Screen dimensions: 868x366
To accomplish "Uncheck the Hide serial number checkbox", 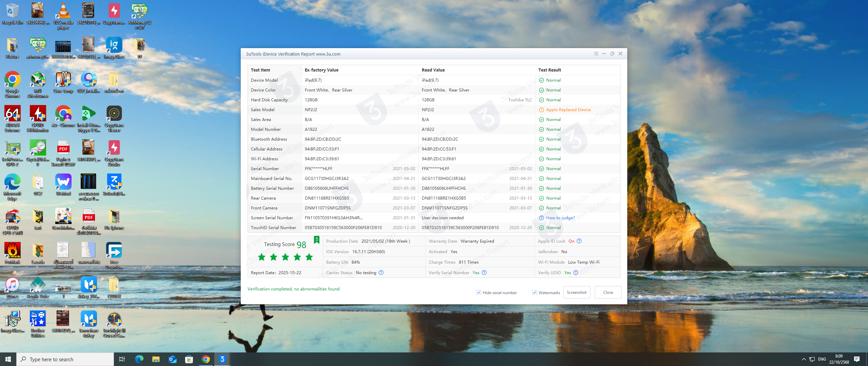I will (479, 292).
